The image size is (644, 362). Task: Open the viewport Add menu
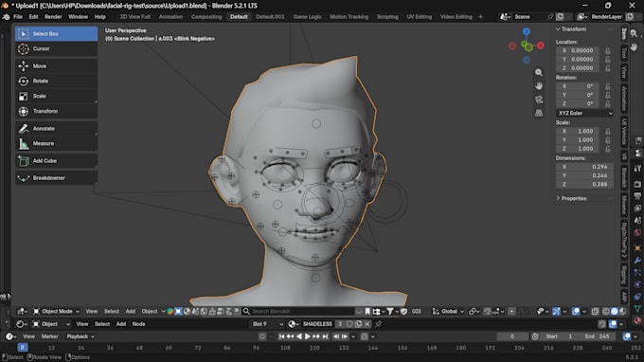pyautogui.click(x=130, y=312)
